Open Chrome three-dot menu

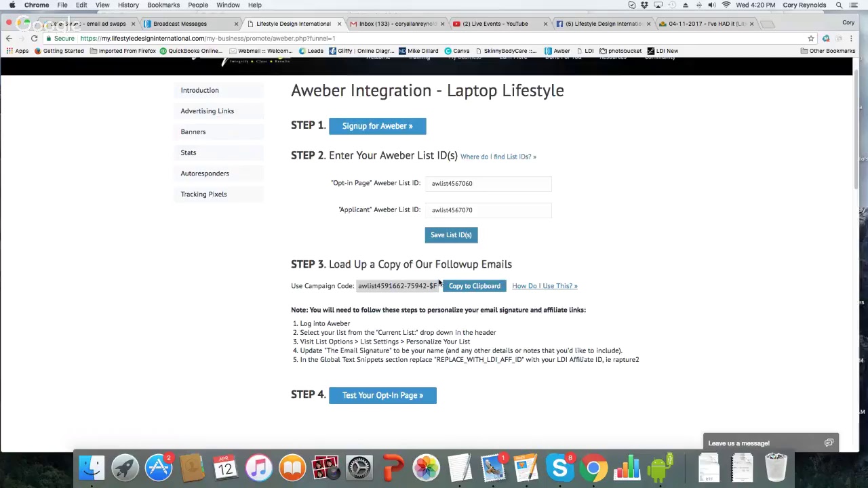point(851,39)
